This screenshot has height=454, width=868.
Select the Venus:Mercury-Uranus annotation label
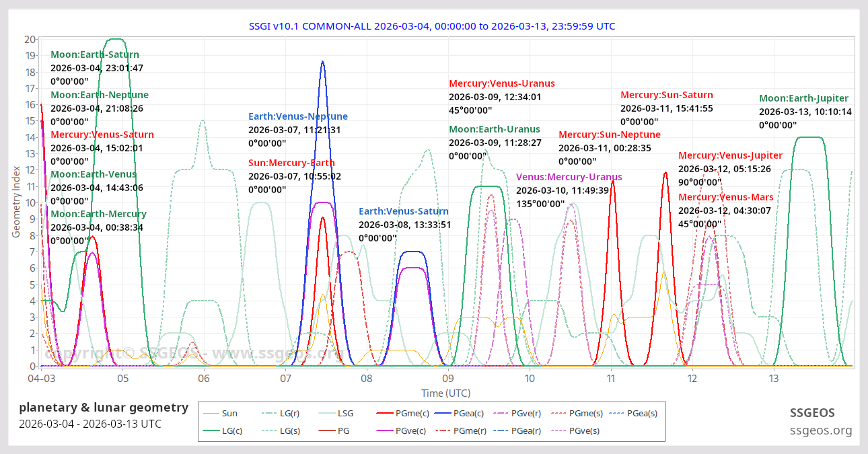point(569,178)
